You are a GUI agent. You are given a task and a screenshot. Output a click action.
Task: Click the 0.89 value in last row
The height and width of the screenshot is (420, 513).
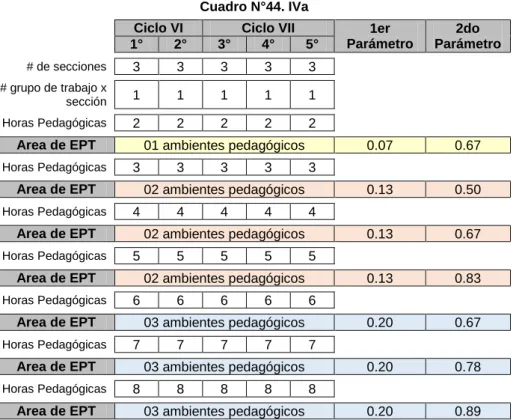point(468,411)
